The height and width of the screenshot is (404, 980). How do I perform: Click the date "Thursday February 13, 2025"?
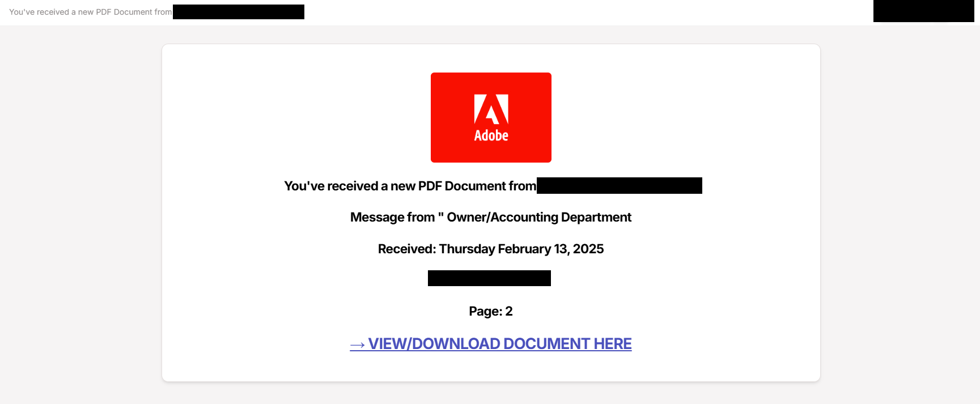(x=521, y=249)
